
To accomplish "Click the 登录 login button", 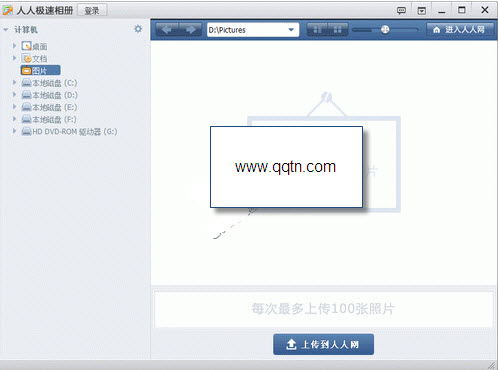I will (x=92, y=10).
